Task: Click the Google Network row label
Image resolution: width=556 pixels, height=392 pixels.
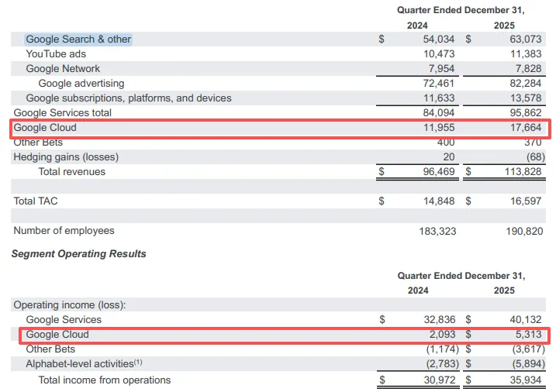Action: [x=63, y=69]
